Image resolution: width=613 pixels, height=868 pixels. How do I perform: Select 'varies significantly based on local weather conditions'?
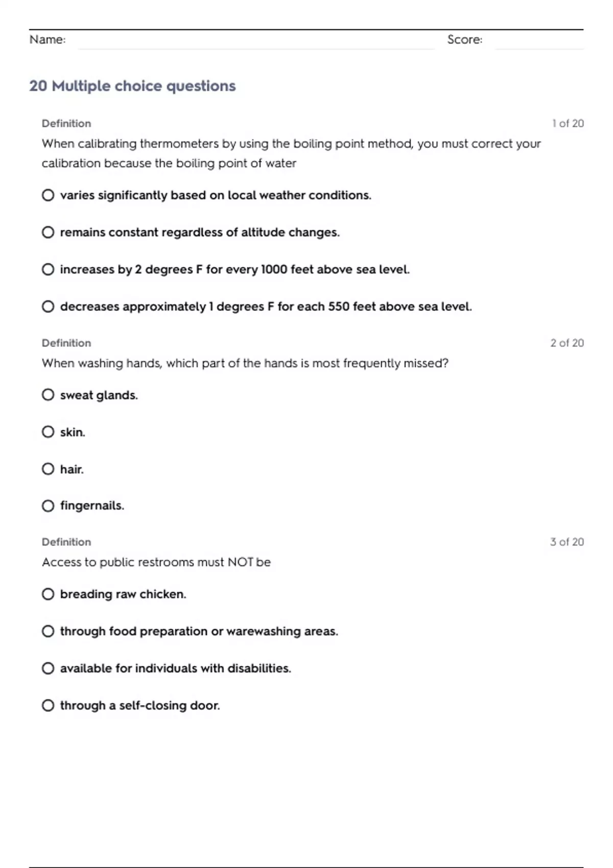click(x=48, y=195)
